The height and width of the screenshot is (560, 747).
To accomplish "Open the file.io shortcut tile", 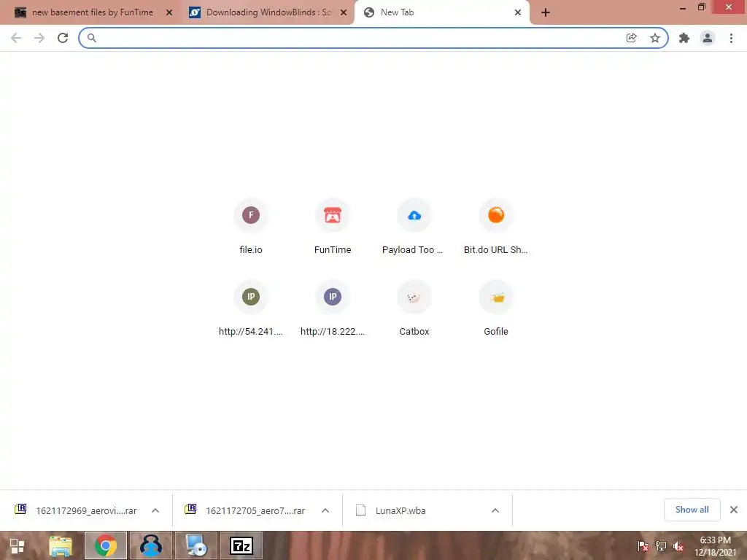I will click(x=251, y=227).
